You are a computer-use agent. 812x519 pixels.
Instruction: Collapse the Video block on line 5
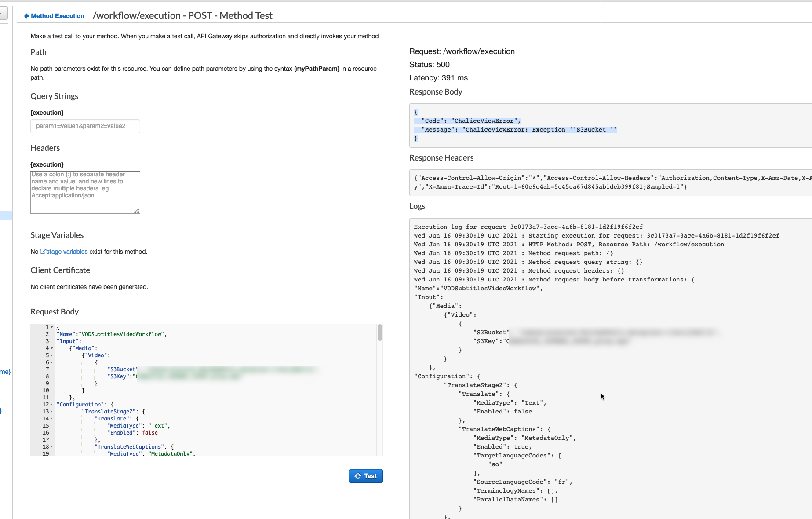51,355
